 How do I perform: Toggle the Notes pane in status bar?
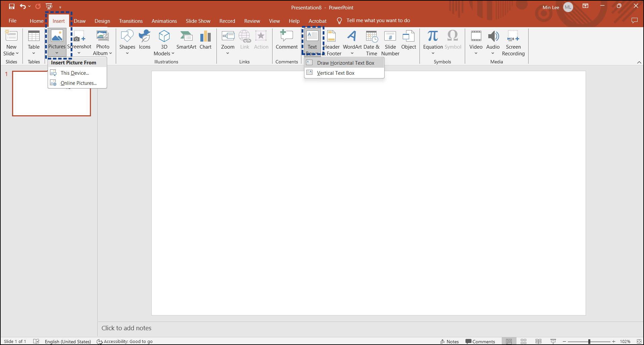pyautogui.click(x=449, y=341)
